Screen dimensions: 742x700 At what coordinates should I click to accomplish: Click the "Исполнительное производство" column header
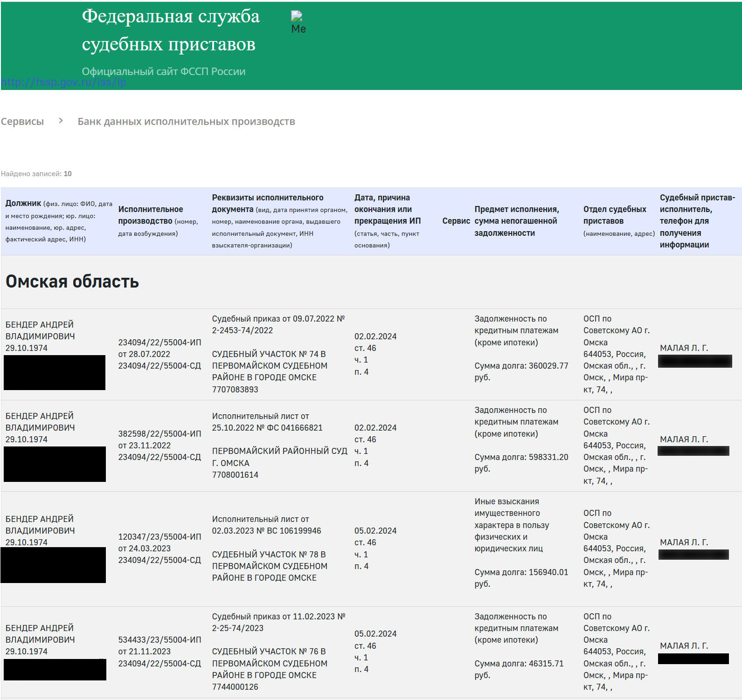click(159, 221)
